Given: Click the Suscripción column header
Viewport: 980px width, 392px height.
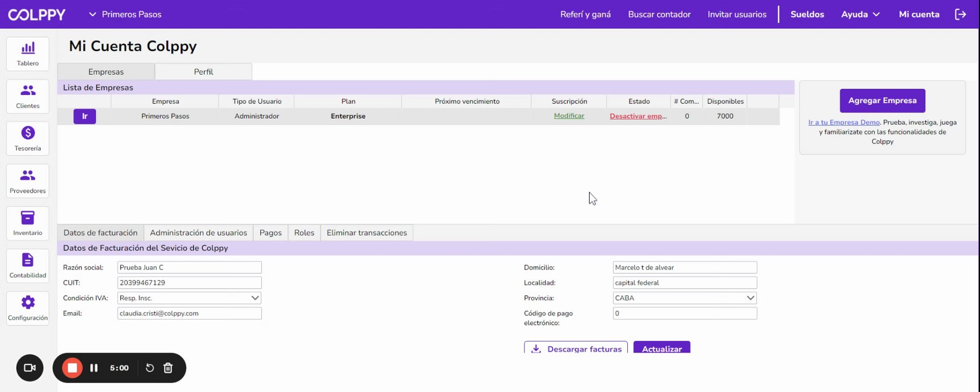Looking at the screenshot, I should tap(569, 101).
